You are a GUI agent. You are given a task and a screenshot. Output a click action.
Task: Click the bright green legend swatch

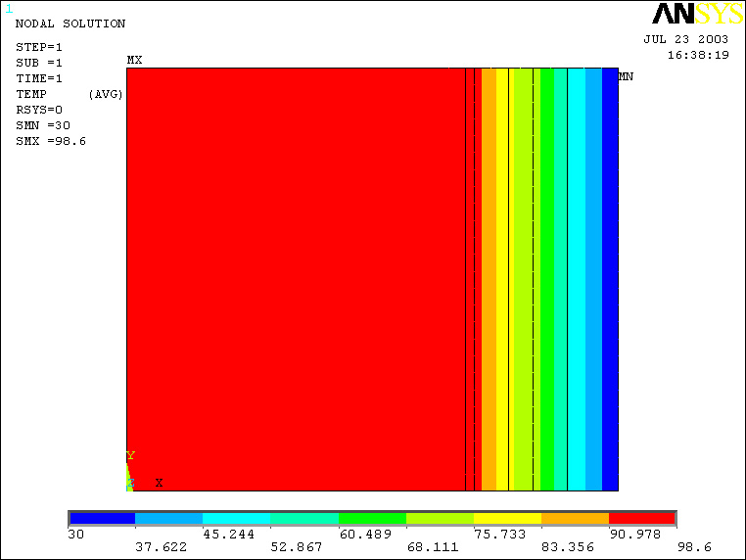[x=373, y=518]
